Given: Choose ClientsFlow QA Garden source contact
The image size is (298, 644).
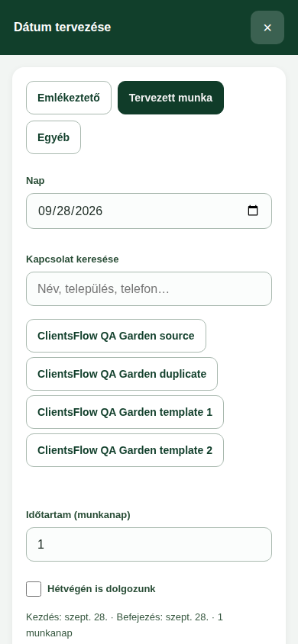Looking at the screenshot, I should tap(116, 336).
